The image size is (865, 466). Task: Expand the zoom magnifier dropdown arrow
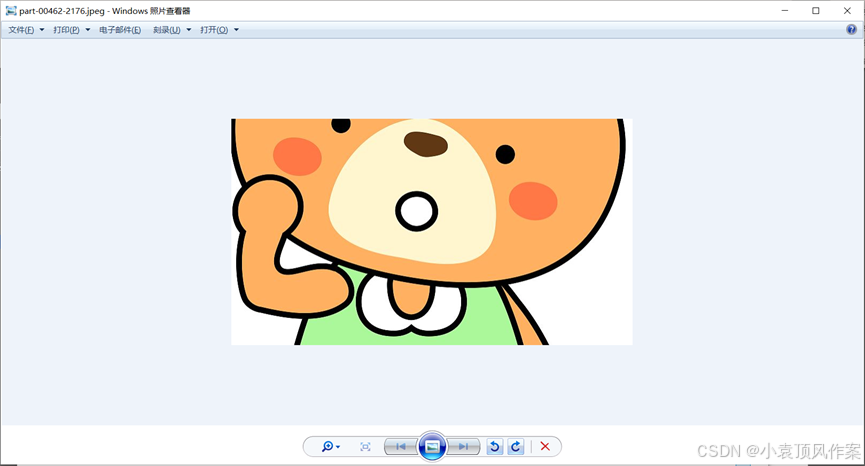pos(338,447)
